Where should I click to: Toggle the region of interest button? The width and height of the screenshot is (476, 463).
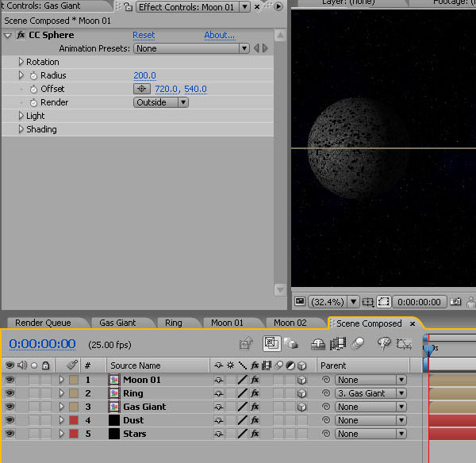coord(384,302)
